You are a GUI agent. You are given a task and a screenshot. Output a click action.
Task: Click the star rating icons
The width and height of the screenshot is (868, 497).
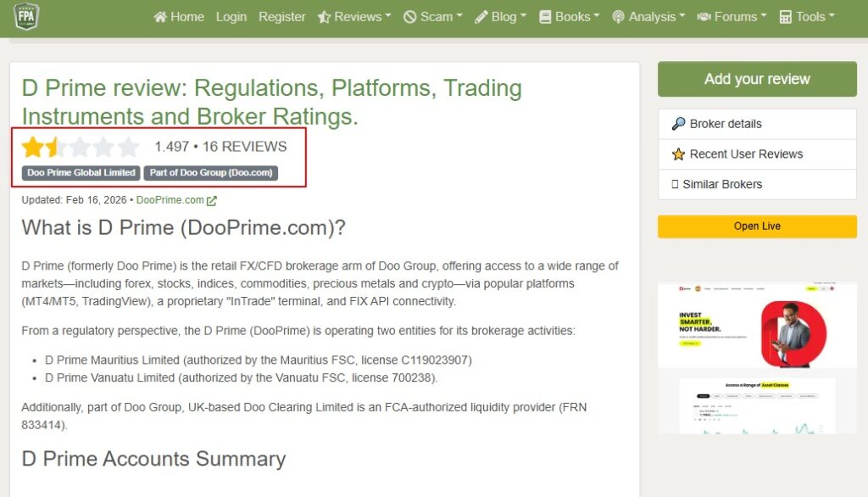[x=81, y=148]
